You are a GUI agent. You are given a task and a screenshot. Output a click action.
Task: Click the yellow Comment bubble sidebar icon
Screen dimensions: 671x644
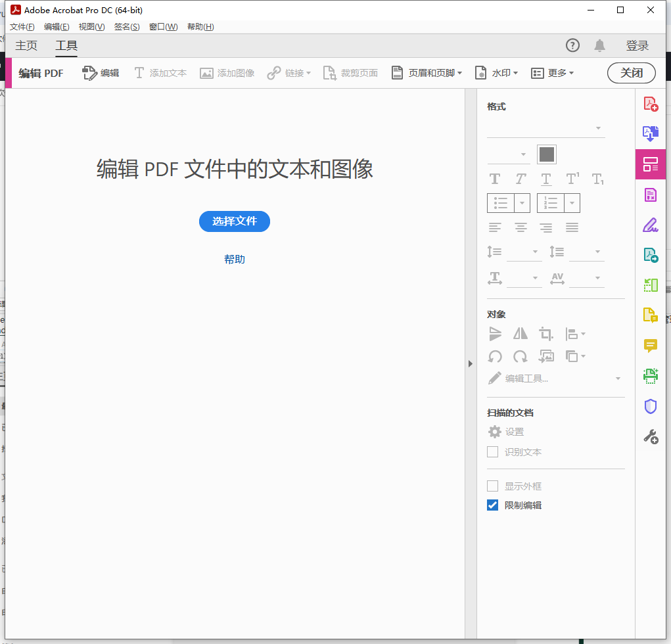(651, 345)
